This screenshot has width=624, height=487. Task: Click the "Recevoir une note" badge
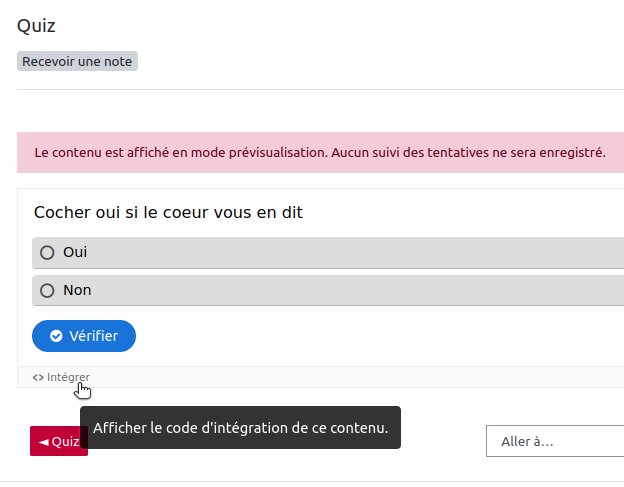click(x=77, y=61)
